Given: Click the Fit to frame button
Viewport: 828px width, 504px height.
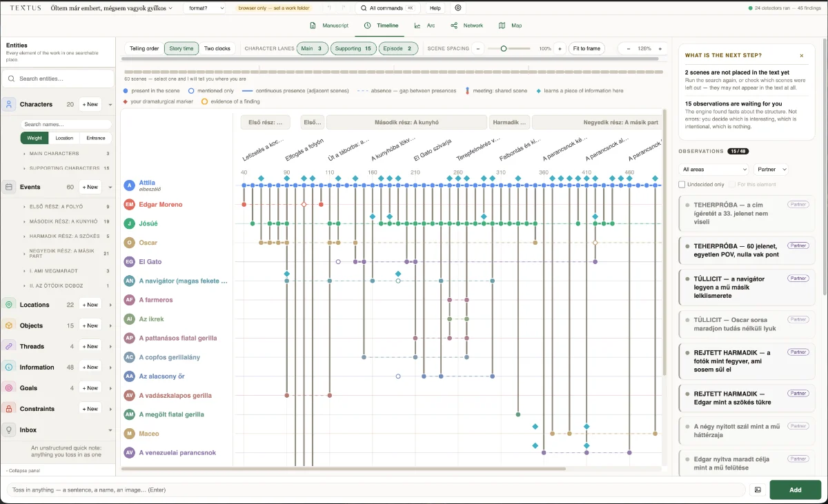Looking at the screenshot, I should click(x=586, y=49).
